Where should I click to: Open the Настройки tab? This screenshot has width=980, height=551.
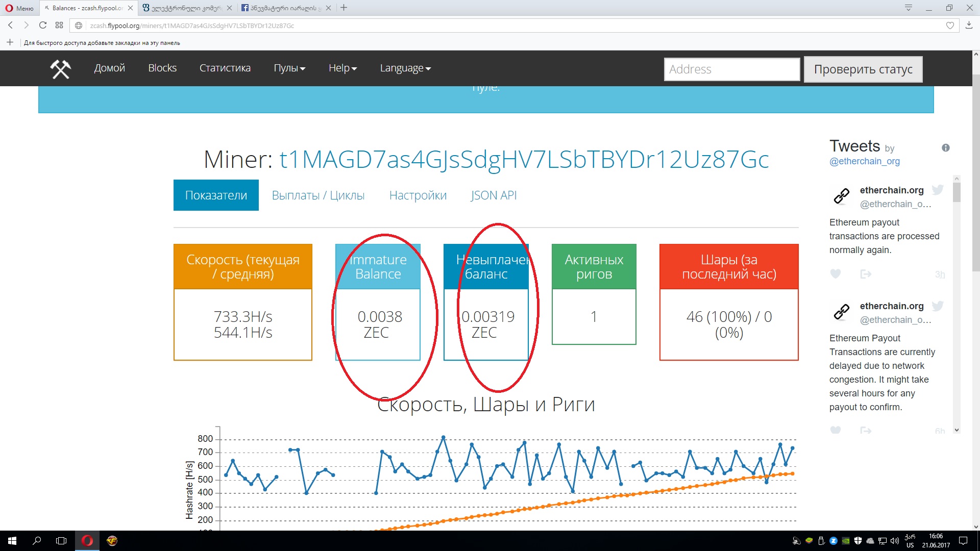[418, 195]
